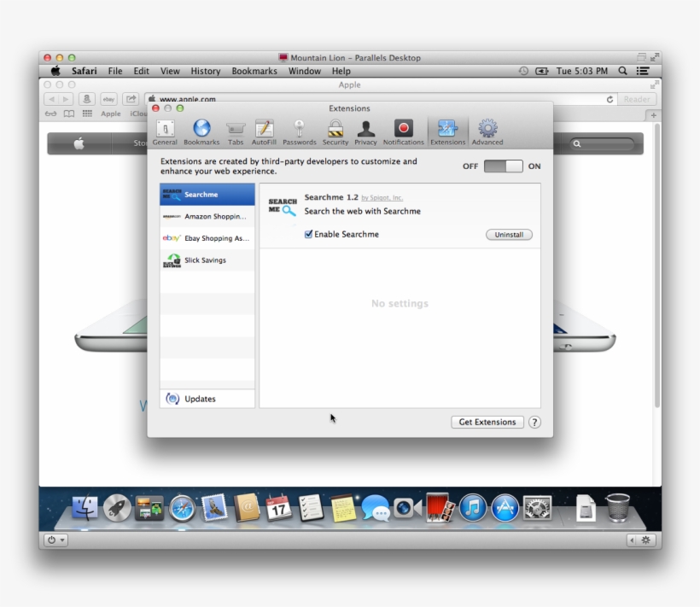This screenshot has height=607, width=700.
Task: Select the Privacy preferences icon
Action: tap(365, 131)
